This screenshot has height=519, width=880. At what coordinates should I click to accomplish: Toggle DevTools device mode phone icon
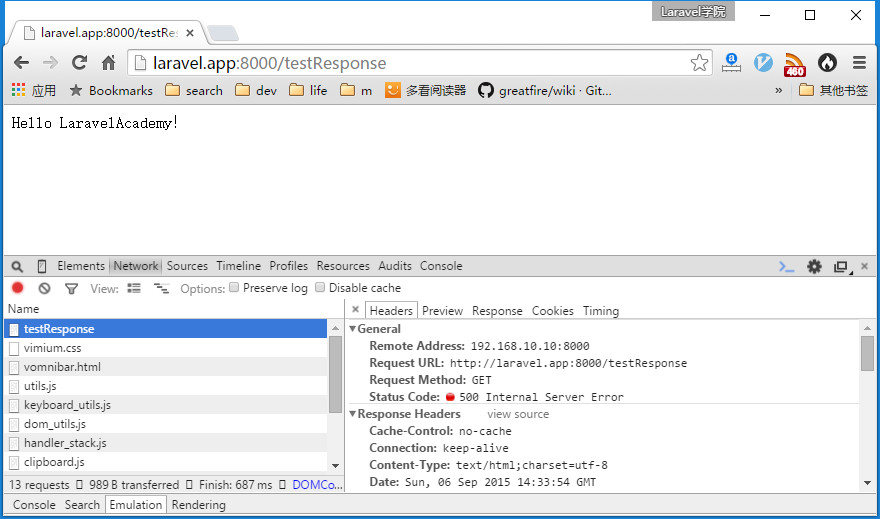pyautogui.click(x=42, y=267)
